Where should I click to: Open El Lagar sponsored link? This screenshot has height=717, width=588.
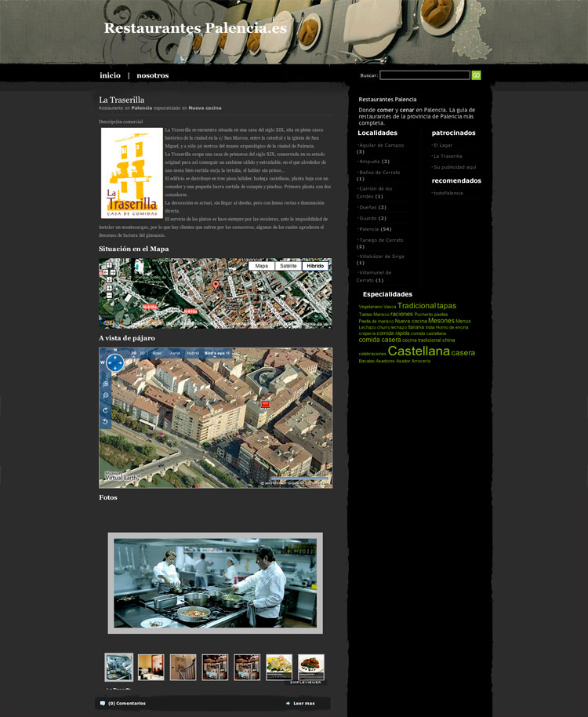pos(442,145)
